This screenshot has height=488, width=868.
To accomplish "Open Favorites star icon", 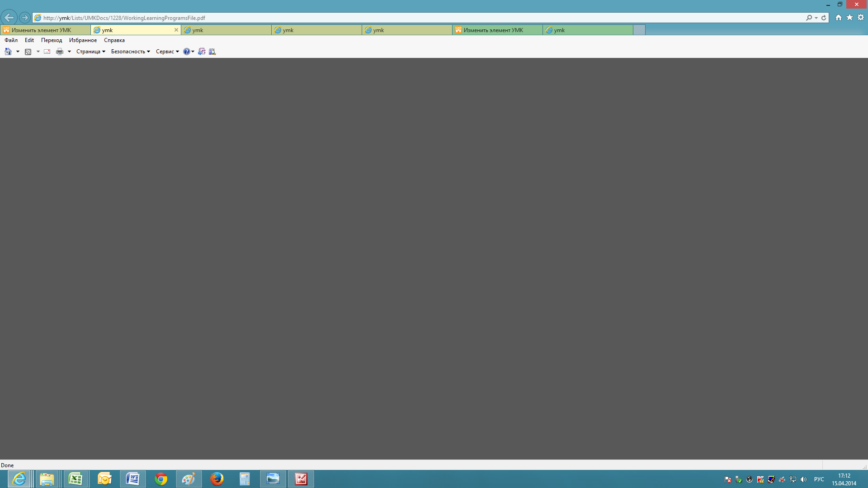I will (849, 18).
